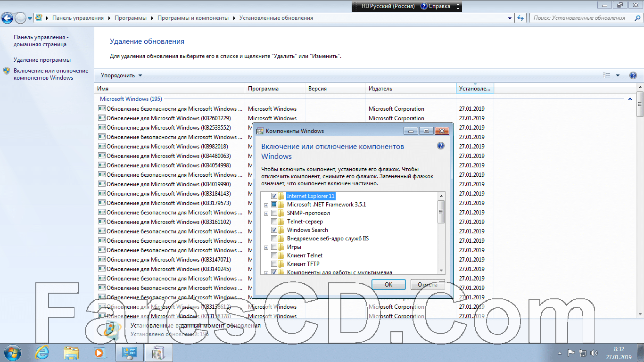This screenshot has height=362, width=644.
Task: Click the folder icon beside Windows Search
Action: tap(281, 230)
